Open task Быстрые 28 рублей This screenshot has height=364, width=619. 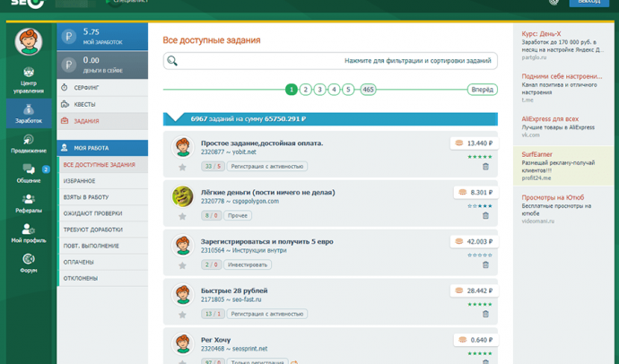coord(234,290)
